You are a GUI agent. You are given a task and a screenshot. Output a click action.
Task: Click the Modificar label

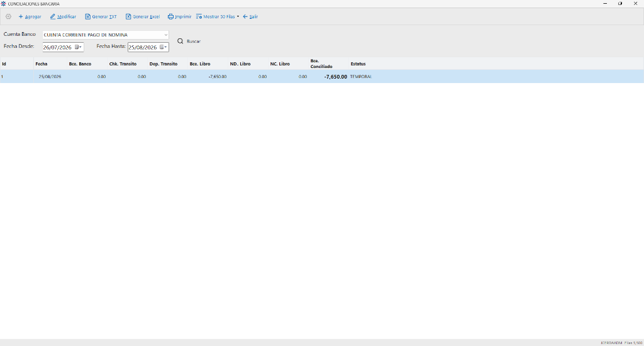(x=67, y=17)
